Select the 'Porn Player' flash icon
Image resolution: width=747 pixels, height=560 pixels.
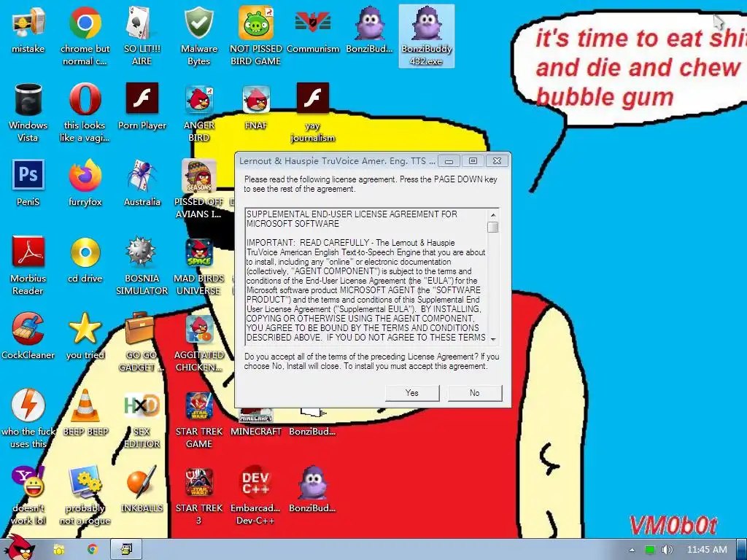[x=142, y=106]
